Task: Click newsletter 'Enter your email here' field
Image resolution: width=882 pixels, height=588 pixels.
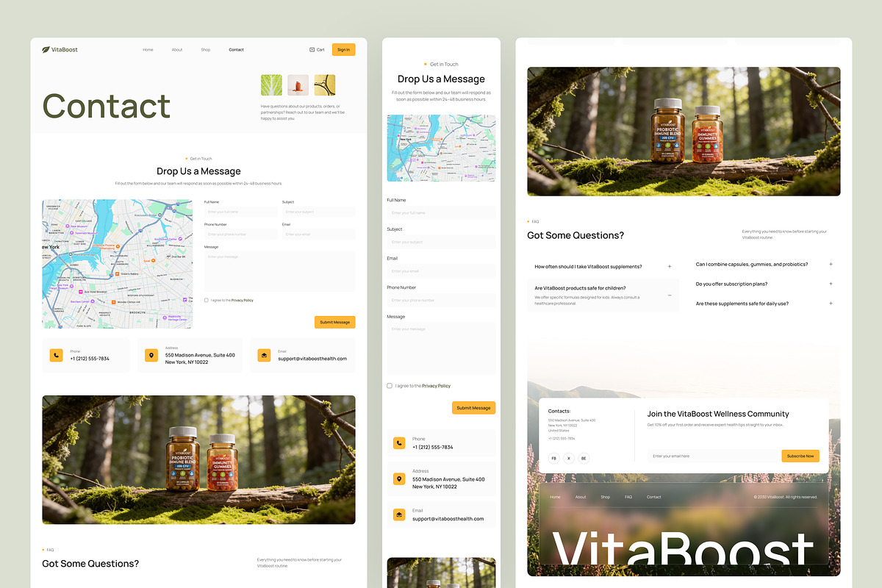Action: (x=713, y=456)
